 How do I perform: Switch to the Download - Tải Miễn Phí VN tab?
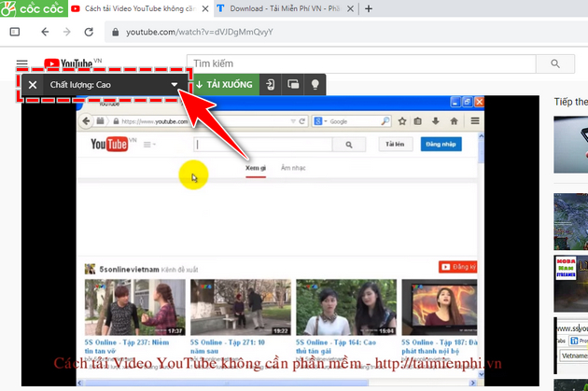(285, 8)
